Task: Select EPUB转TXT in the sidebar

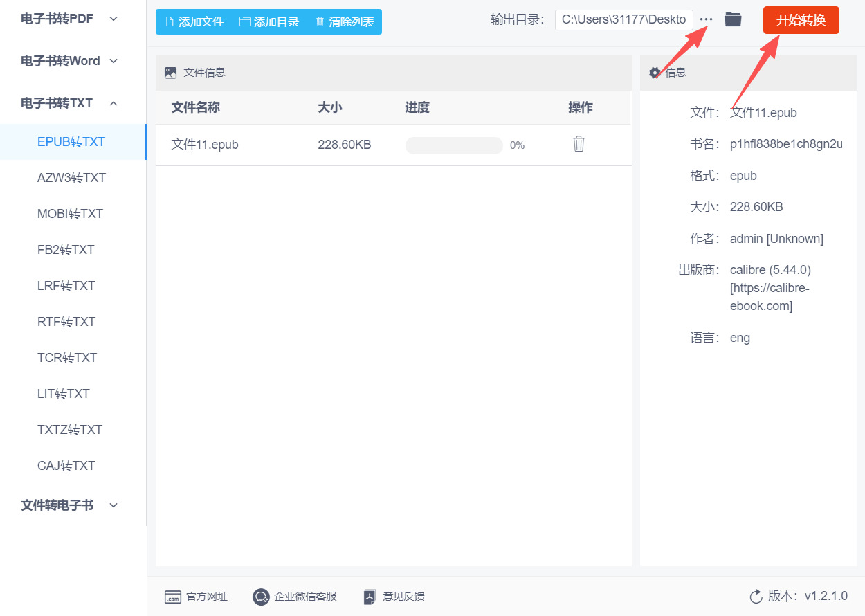Action: [73, 142]
